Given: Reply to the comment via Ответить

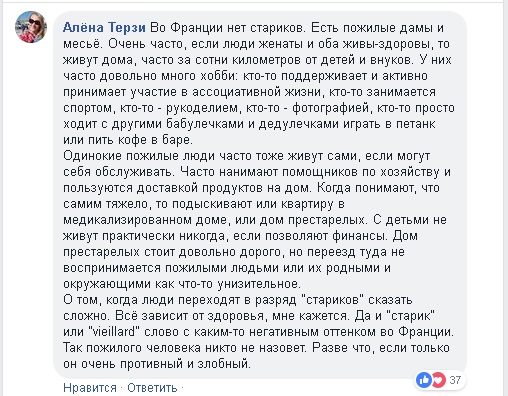Looking at the screenshot, I should (x=152, y=388).
